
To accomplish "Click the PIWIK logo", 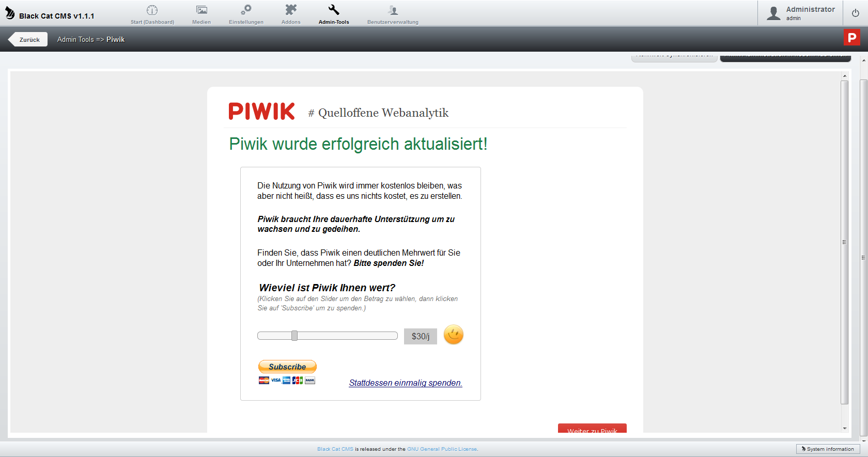I will click(x=261, y=112).
